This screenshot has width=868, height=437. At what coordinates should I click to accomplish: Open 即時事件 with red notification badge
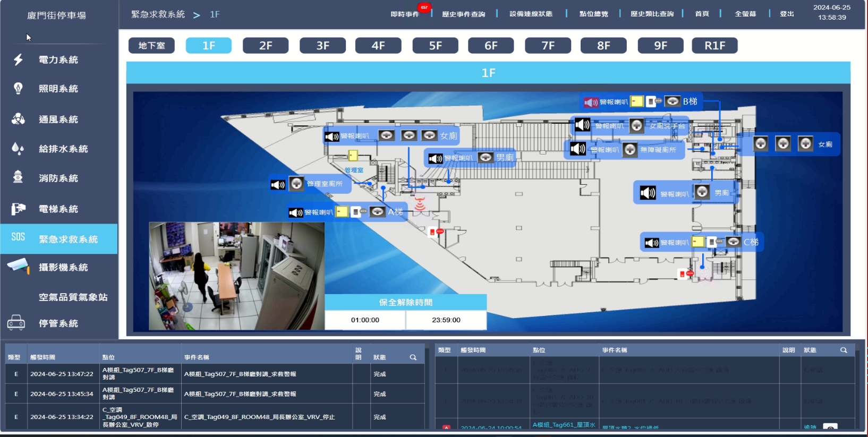pyautogui.click(x=405, y=14)
